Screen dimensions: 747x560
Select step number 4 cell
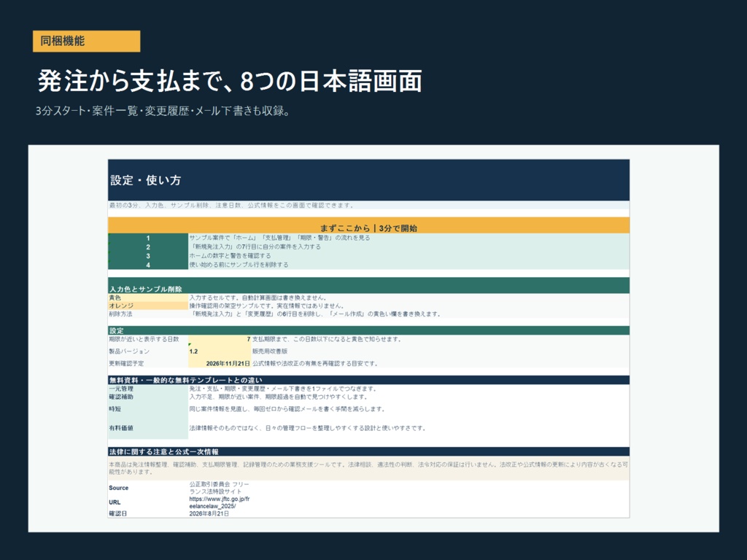point(148,265)
